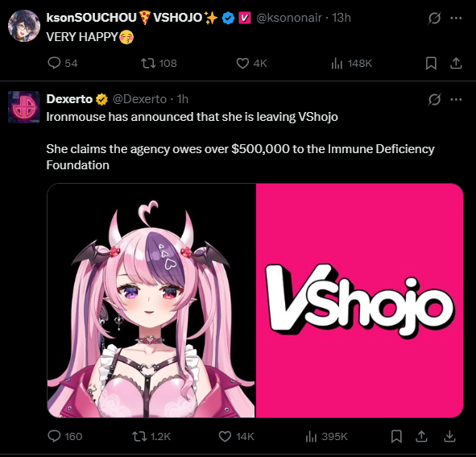Open more options menu on kson's tweet
The image size is (476, 457).
tap(457, 18)
